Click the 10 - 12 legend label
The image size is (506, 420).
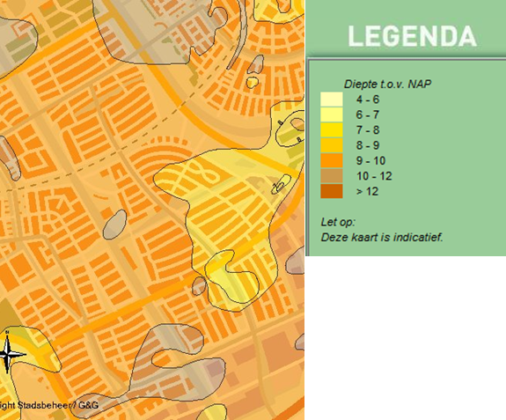(374, 176)
